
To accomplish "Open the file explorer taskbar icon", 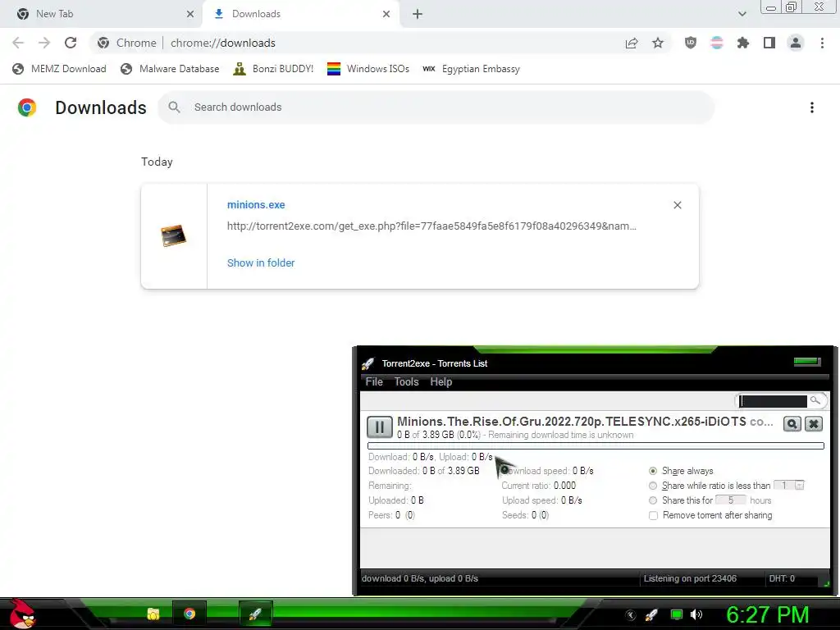I will [153, 614].
